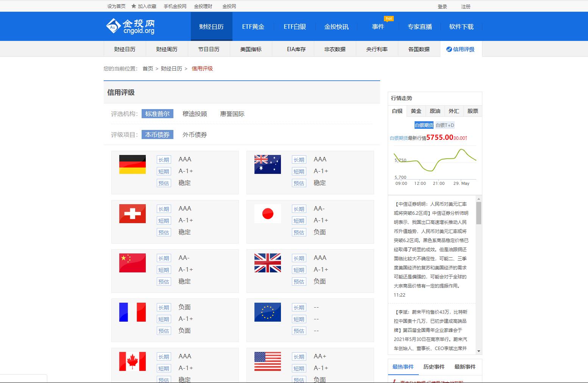588x383 pixels.
Task: Switch quotes to 白银T+D
Action: [x=444, y=125]
